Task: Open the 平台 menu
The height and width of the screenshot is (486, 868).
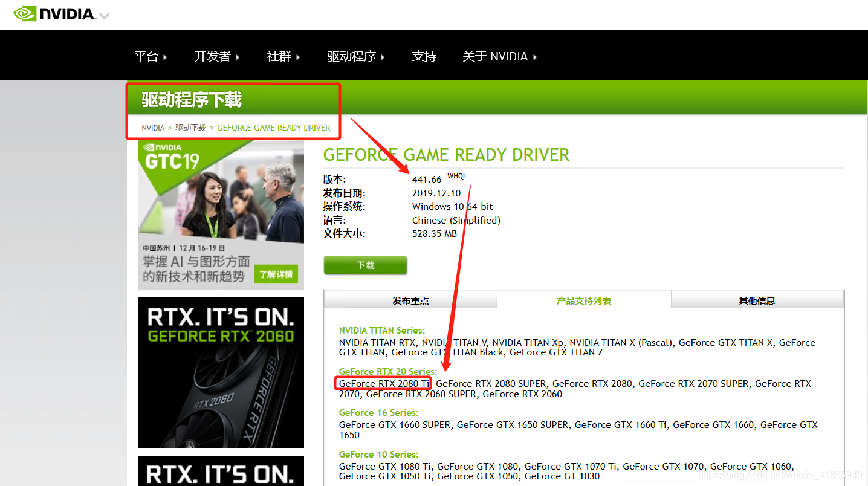Action: point(151,56)
